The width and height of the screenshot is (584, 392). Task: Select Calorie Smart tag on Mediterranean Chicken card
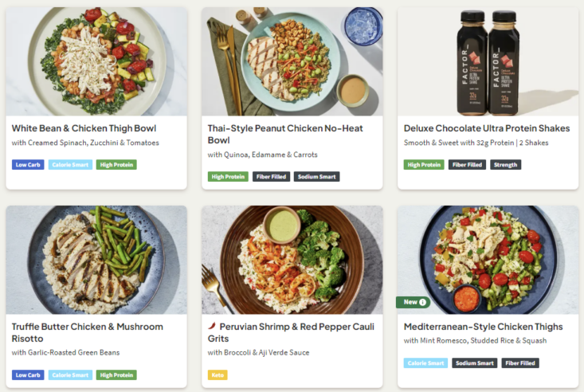tap(425, 363)
